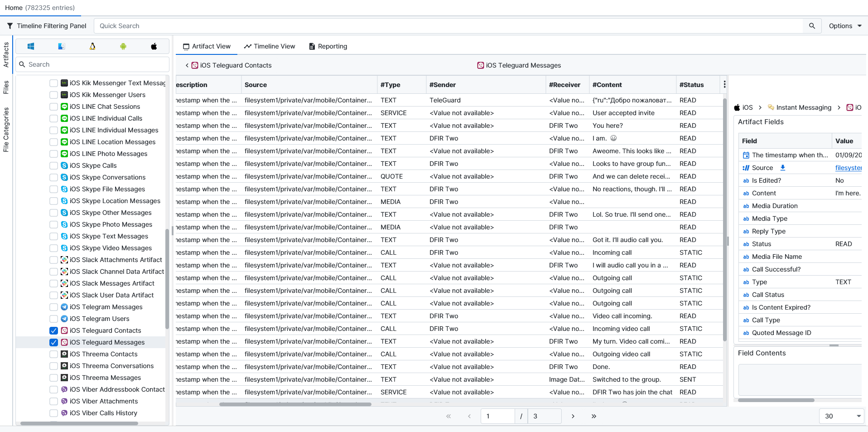868x432 pixels.
Task: Click the Instant Messaging breadcrumb chat icon
Action: [x=771, y=107]
